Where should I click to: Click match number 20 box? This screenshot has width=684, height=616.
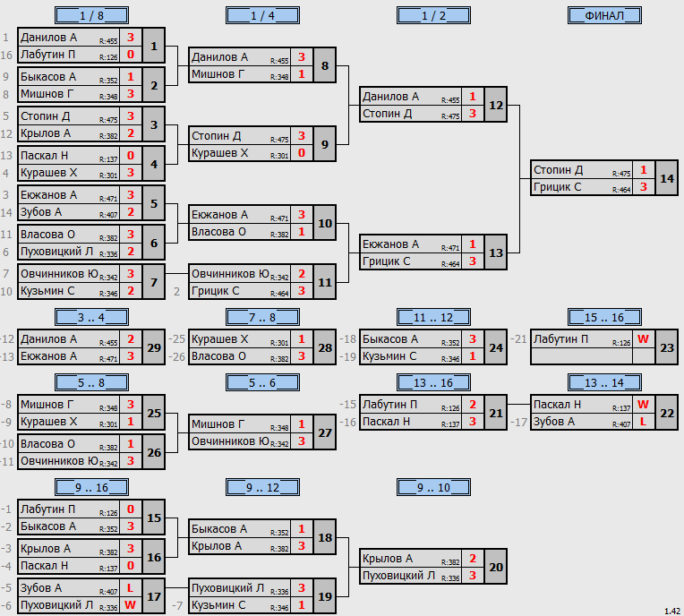point(496,567)
